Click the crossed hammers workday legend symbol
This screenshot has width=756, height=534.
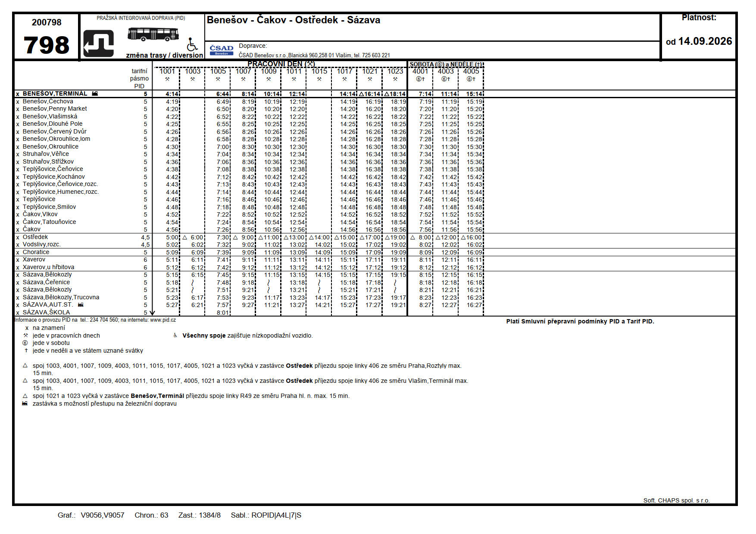point(26,335)
